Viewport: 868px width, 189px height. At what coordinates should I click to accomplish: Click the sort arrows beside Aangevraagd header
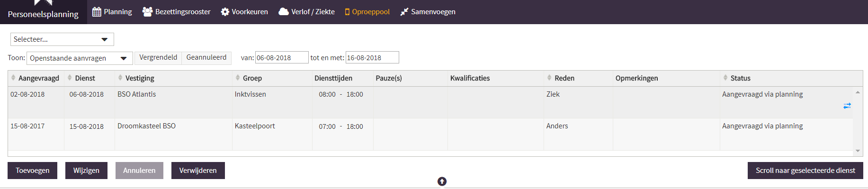click(x=13, y=78)
